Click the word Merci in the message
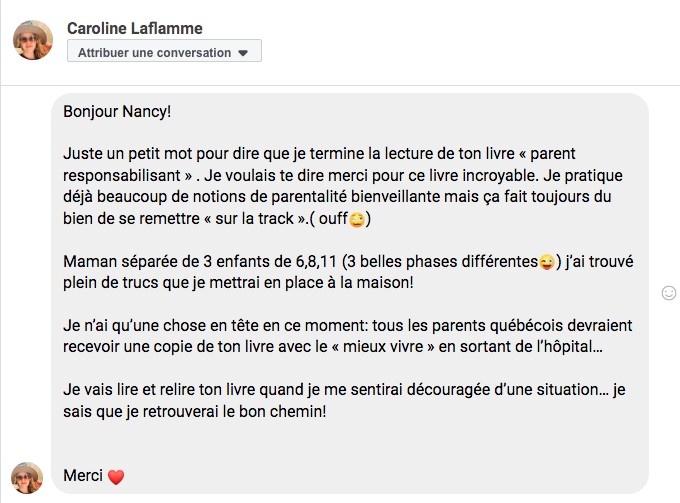Image resolution: width=680 pixels, height=503 pixels. [x=83, y=476]
